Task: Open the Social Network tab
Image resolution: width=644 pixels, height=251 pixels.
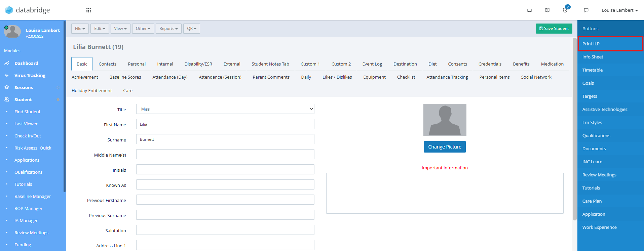Action: [x=536, y=77]
